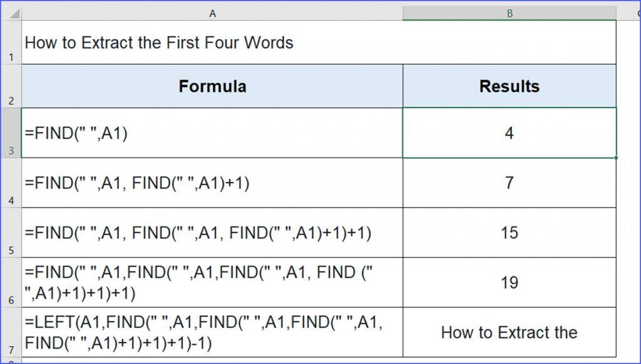
Task: Select the column B header
Action: 510,13
